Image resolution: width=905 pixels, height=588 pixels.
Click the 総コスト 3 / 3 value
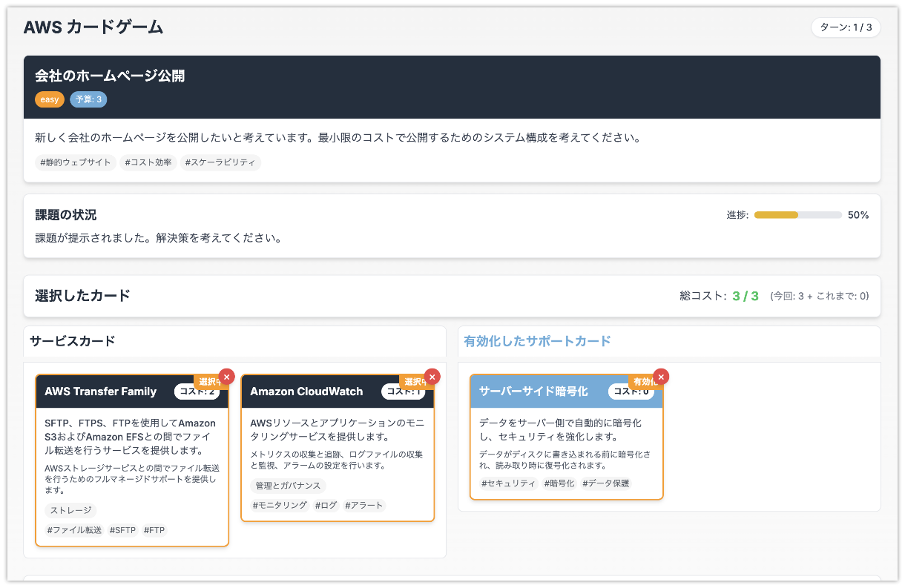746,296
